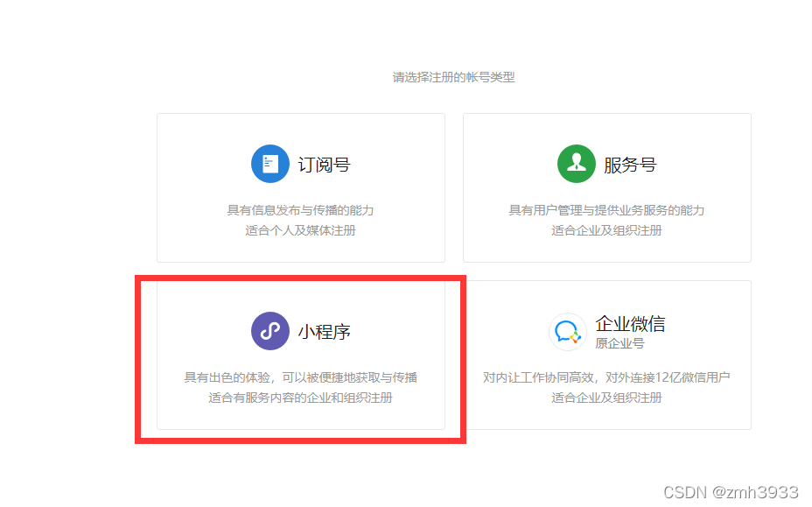The width and height of the screenshot is (812, 507).
Task: Click the 企业微信 chat bubble icon
Action: (x=567, y=332)
